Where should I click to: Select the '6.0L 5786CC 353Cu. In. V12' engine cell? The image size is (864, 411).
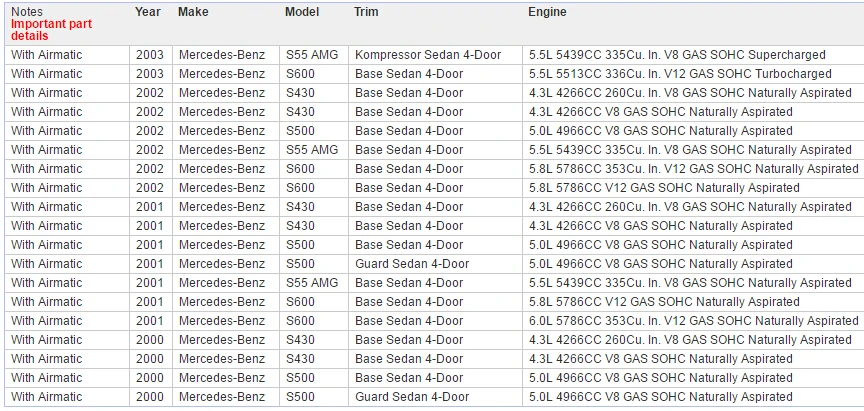tap(693, 321)
